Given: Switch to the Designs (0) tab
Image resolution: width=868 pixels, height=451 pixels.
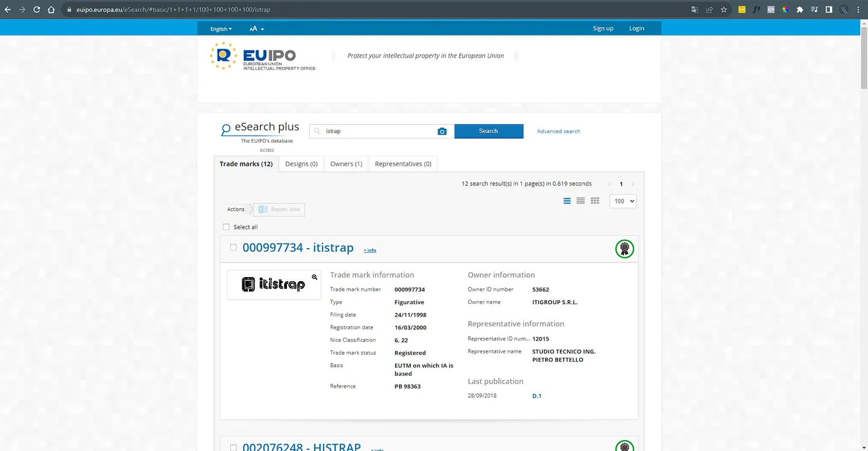Looking at the screenshot, I should 301,164.
